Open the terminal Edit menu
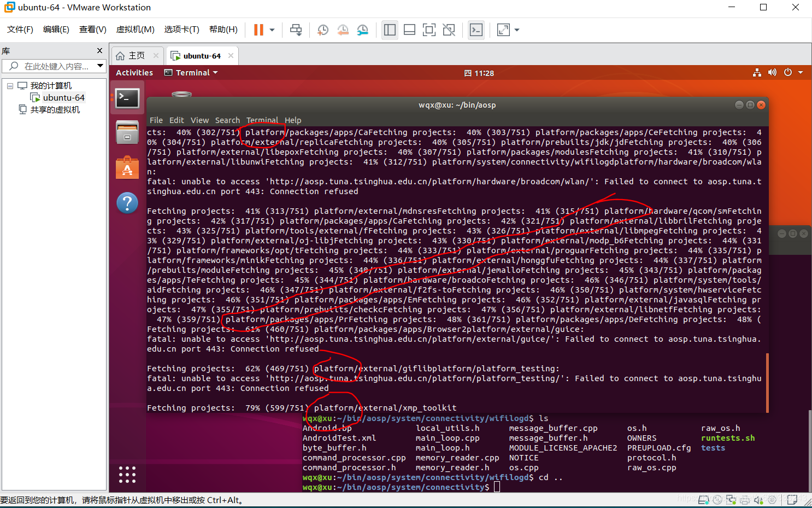The height and width of the screenshot is (508, 812). click(x=176, y=120)
